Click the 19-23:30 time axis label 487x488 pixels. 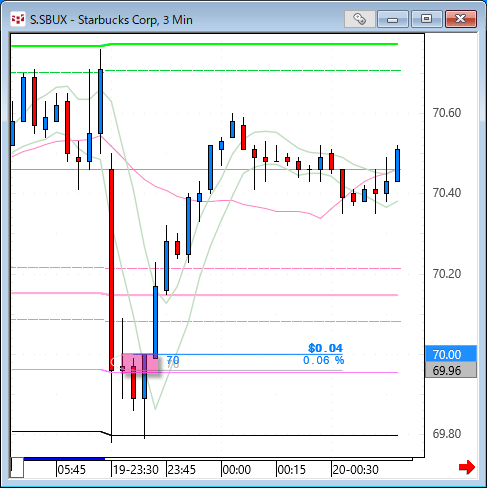(135, 470)
